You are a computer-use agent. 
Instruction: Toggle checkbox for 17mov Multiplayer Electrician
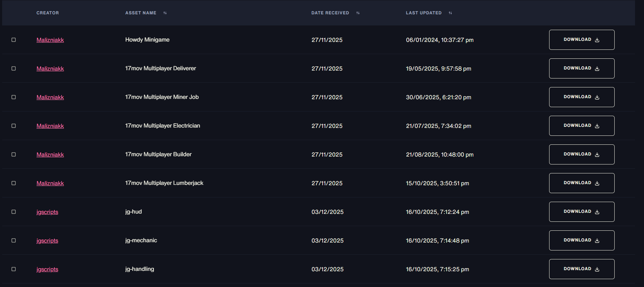[x=14, y=126]
